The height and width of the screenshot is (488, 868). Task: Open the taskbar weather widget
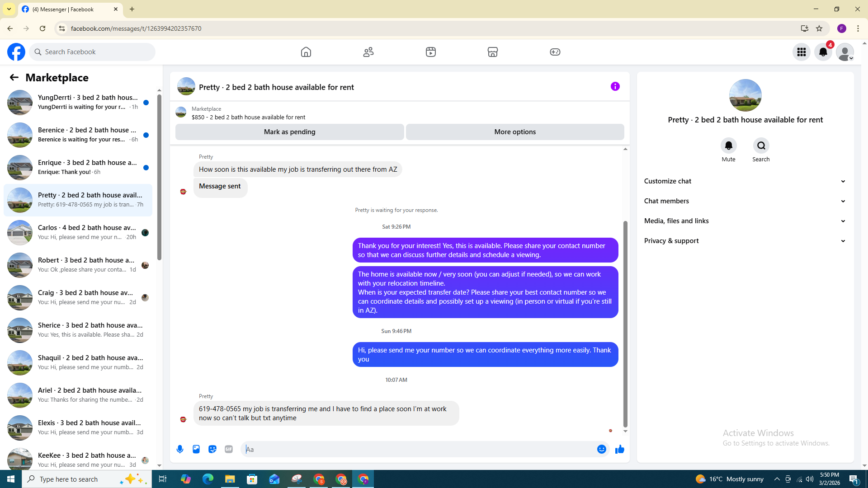(x=730, y=479)
